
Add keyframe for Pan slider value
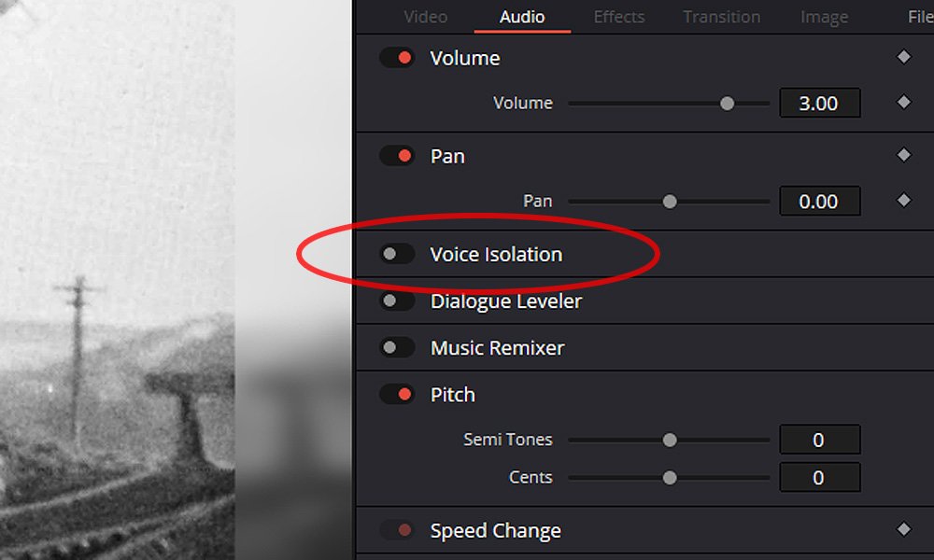tap(903, 201)
